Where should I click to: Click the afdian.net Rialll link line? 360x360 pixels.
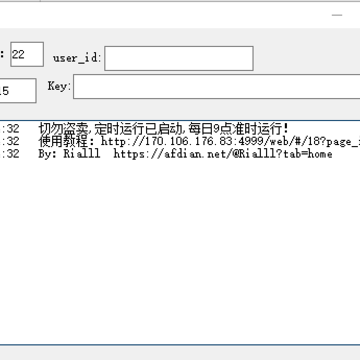click(185, 154)
